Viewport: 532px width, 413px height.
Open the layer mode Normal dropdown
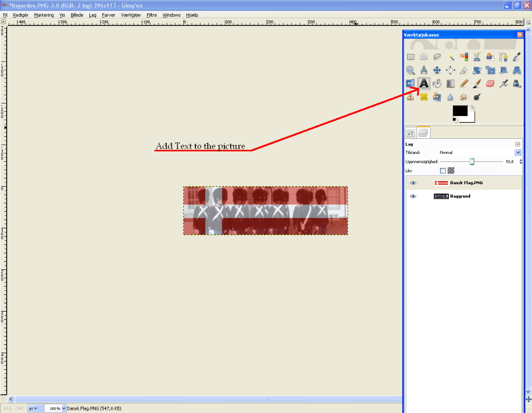[x=517, y=152]
